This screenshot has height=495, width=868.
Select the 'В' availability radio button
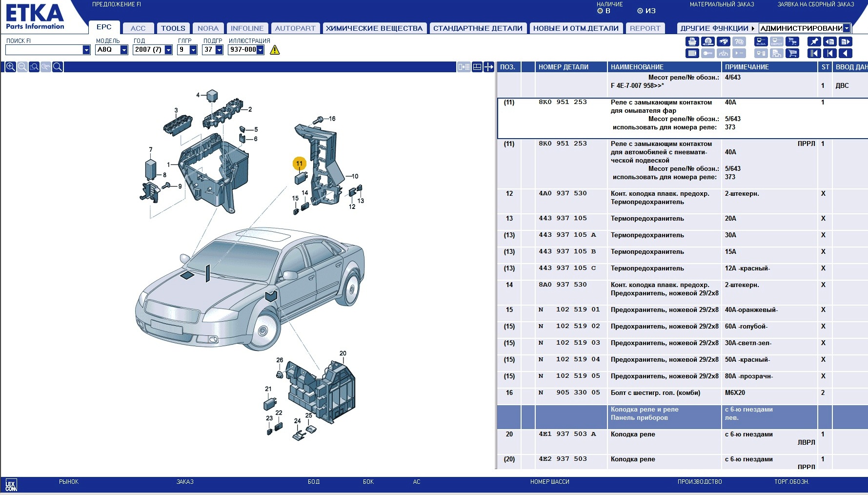[600, 11]
